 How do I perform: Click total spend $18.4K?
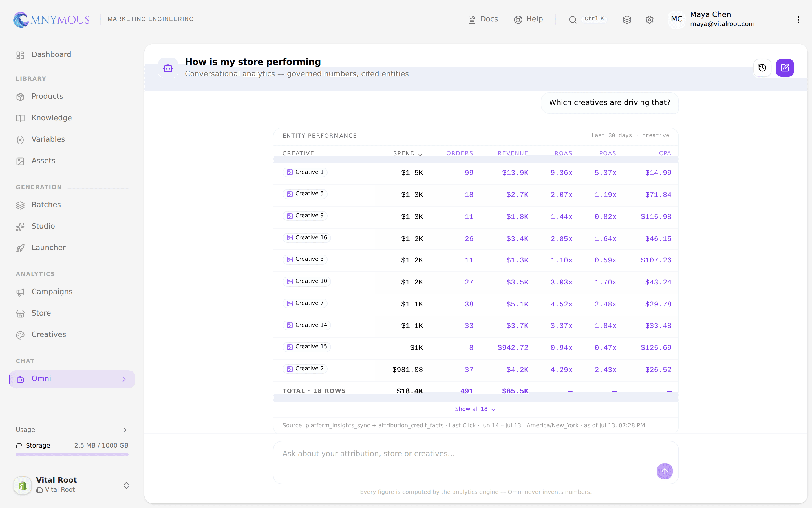coord(410,391)
